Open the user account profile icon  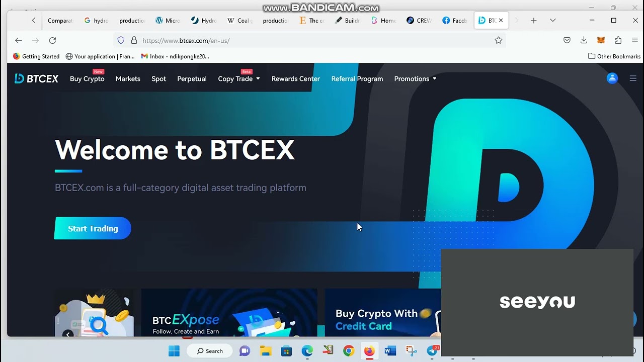pyautogui.click(x=612, y=78)
